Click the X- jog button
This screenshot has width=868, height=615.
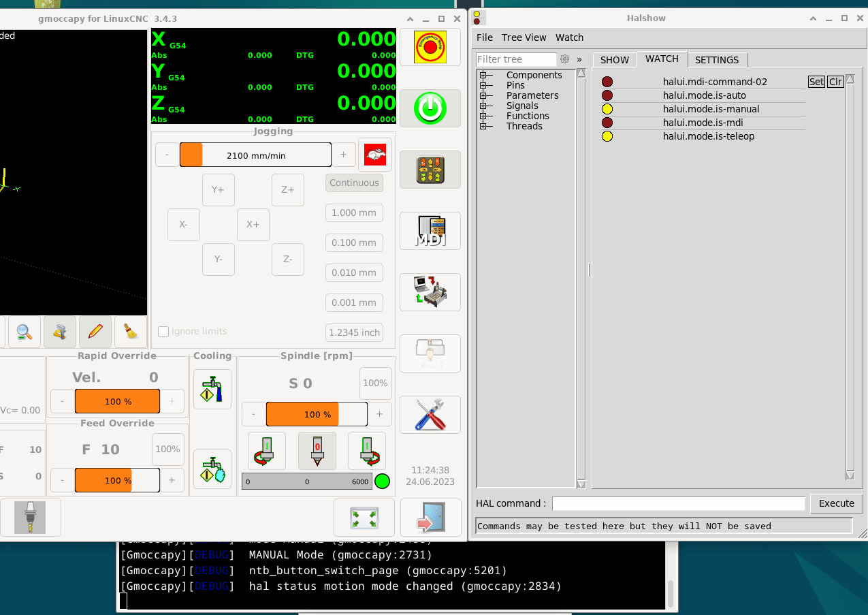[x=184, y=225]
